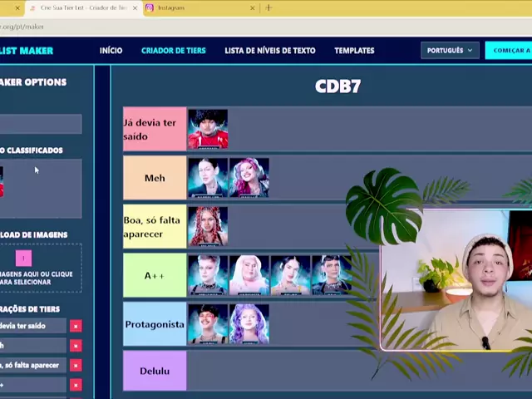Screen dimensions: 532x399
Task: Navigate to the Templates page
Action: pyautogui.click(x=354, y=50)
